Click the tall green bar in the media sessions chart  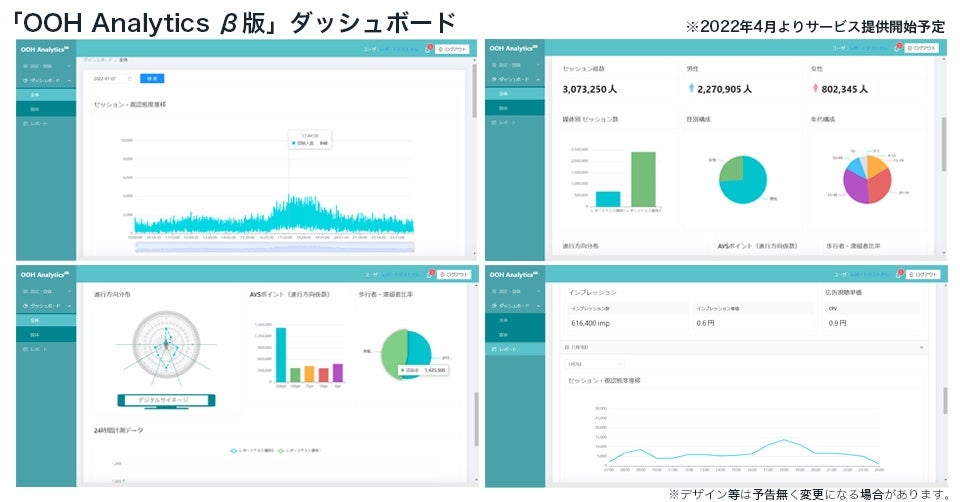(643, 179)
